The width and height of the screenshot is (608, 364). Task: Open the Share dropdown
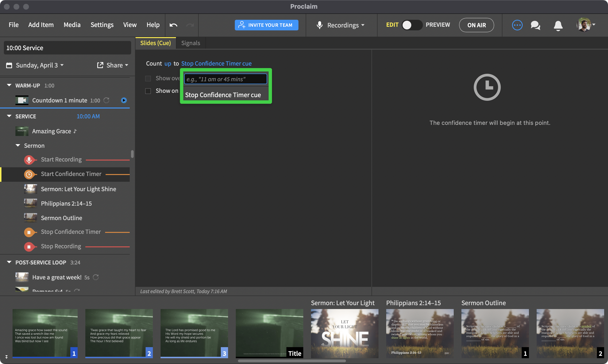(117, 65)
